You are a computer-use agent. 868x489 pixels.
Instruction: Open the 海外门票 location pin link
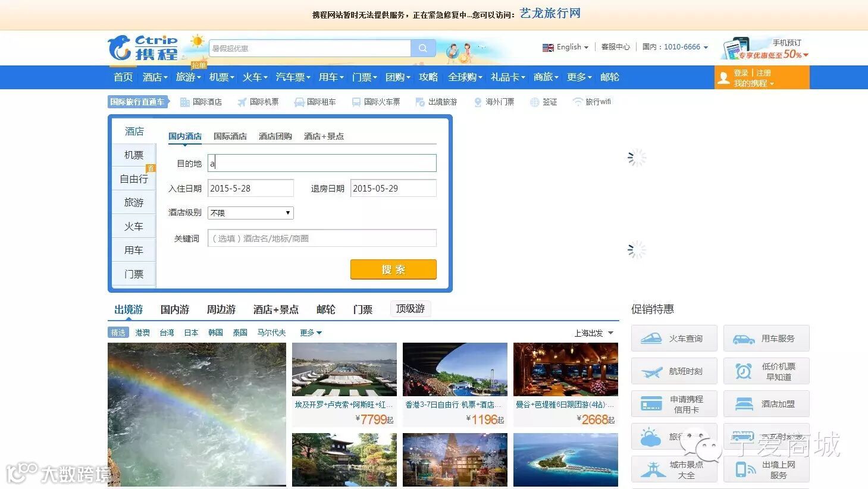point(494,102)
